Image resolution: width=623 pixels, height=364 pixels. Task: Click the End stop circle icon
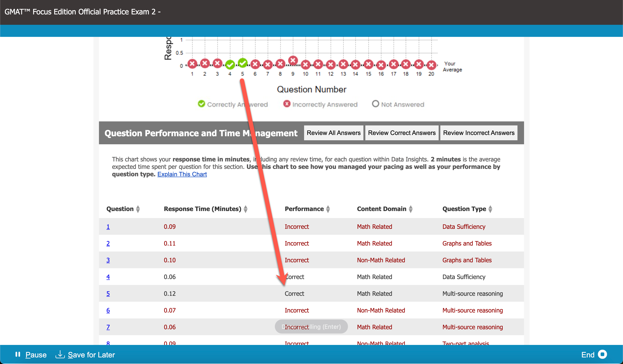(602, 354)
